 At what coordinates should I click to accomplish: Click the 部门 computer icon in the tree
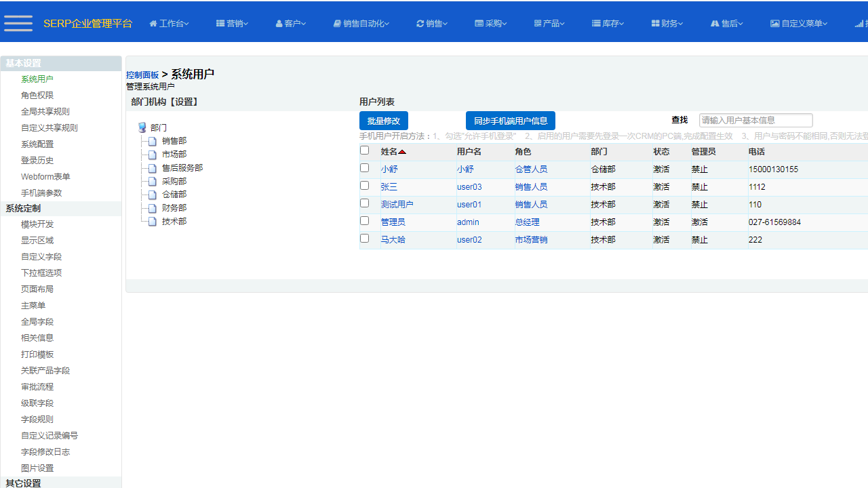(x=142, y=127)
